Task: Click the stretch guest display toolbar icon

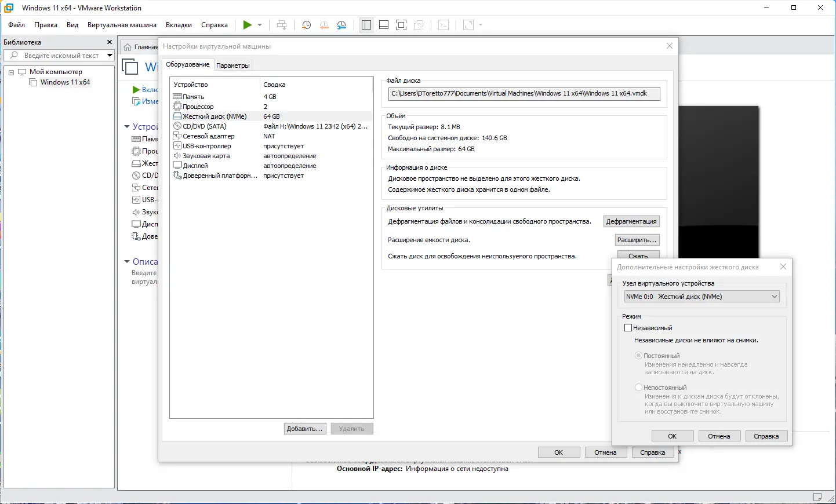Action: [468, 25]
